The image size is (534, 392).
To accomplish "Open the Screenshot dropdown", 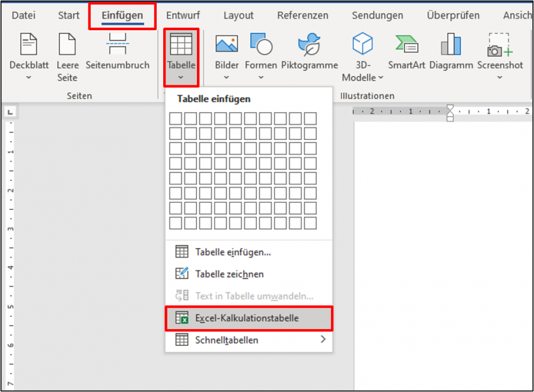I will 500,78.
